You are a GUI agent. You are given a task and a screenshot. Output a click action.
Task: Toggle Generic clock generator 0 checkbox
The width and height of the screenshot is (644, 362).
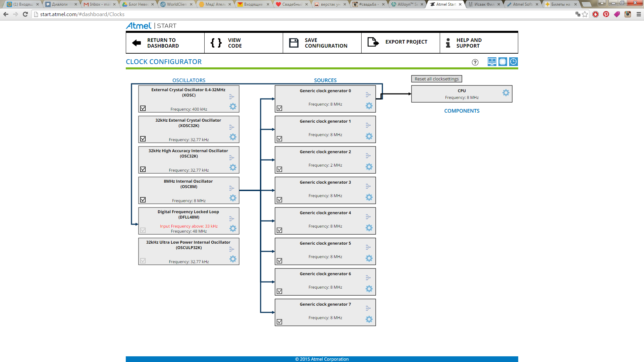point(279,108)
